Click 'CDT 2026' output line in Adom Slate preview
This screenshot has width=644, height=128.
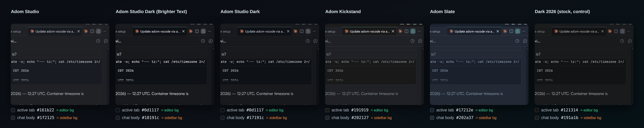(440, 71)
